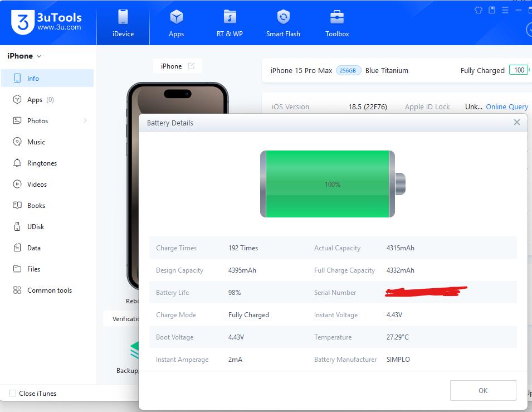Click the 3uTools logo
Viewport: 532px width, 412px height.
[x=46, y=22]
